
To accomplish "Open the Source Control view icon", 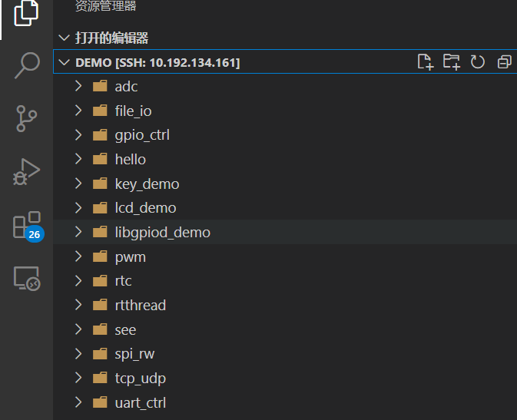I will (26, 119).
